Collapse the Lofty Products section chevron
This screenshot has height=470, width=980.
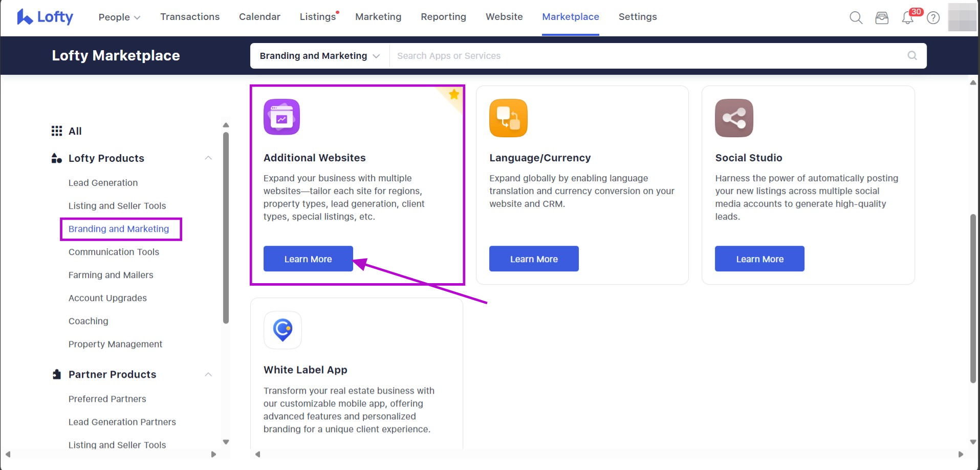(x=208, y=158)
